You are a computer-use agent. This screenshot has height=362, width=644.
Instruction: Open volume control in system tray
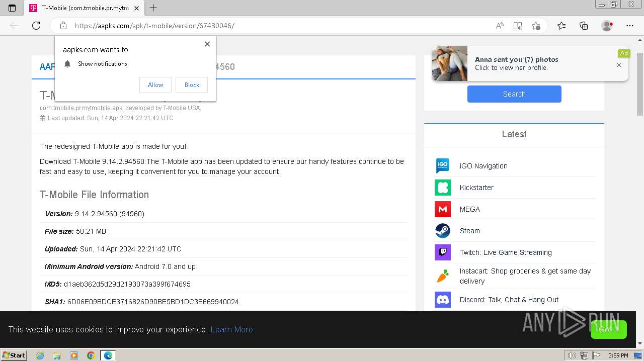click(572, 355)
